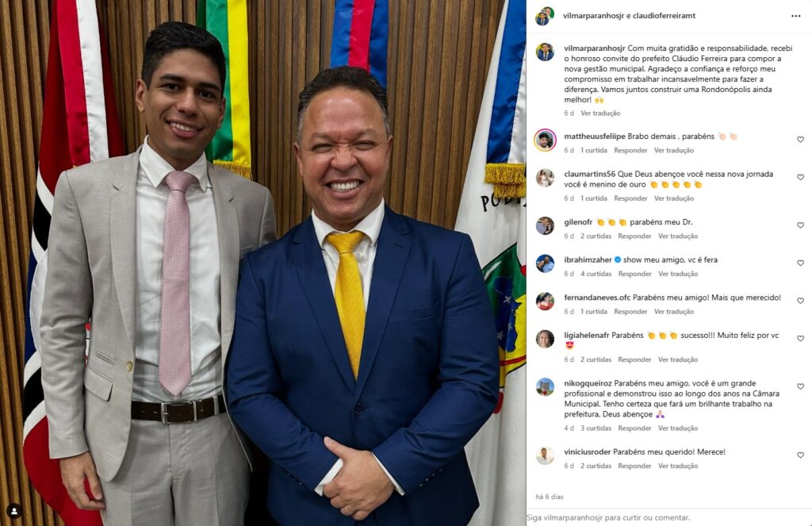The image size is (812, 526).
Task: Reply to nikogqueiroz's comment
Action: click(x=634, y=428)
